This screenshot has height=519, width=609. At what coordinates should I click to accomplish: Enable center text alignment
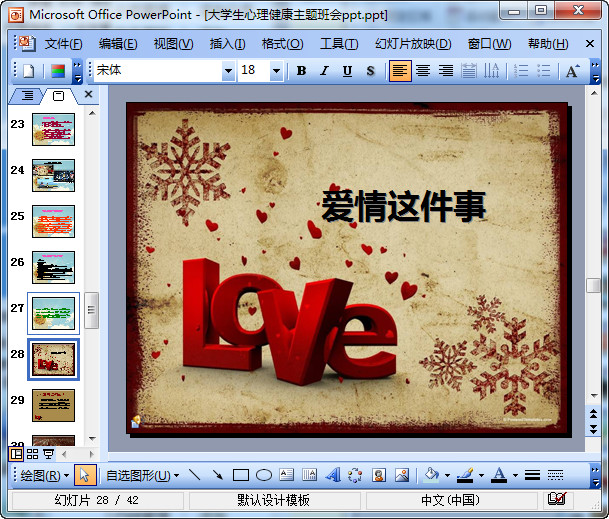(x=423, y=71)
